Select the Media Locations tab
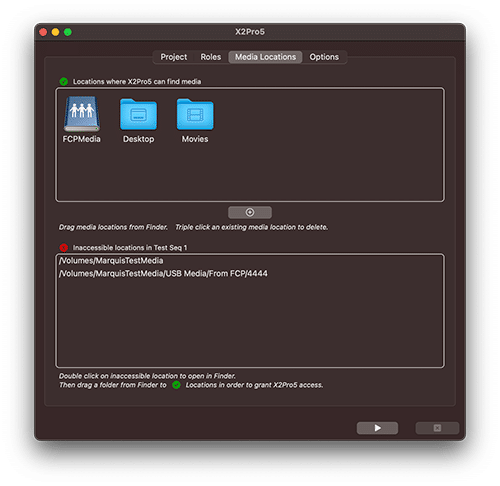The width and height of the screenshot is (500, 486). coord(265,57)
